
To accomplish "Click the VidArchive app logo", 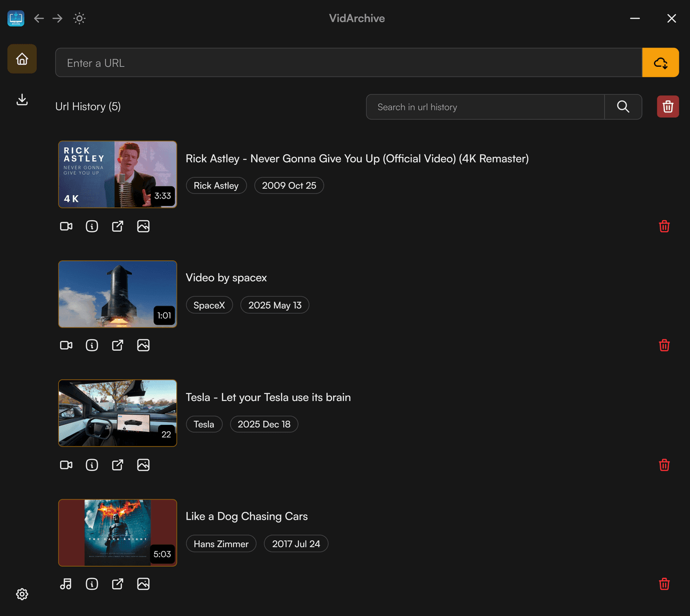I will [16, 18].
